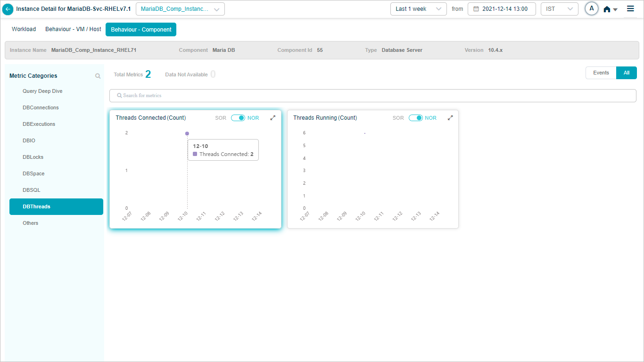Select the Behaviour - Component tab
644x362 pixels.
[x=141, y=29]
